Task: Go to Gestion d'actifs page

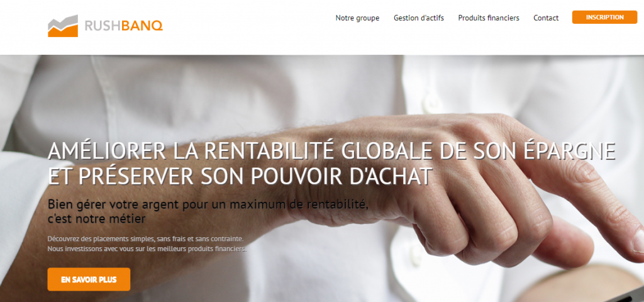Action: coord(418,18)
